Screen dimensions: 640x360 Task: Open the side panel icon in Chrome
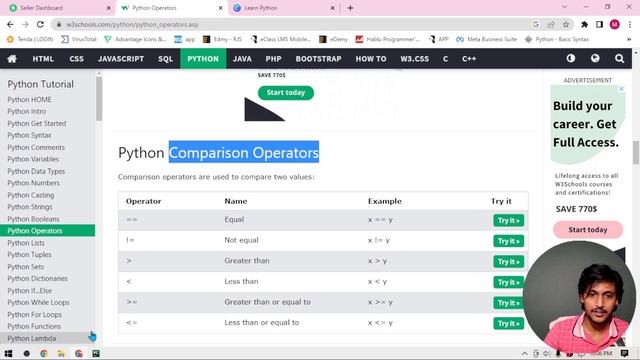pos(599,24)
